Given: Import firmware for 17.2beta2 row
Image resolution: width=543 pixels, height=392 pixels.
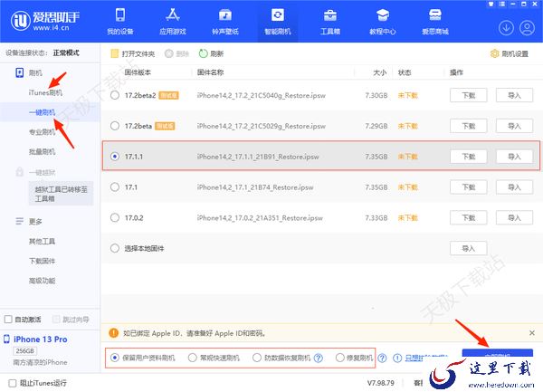Looking at the screenshot, I should (x=514, y=95).
